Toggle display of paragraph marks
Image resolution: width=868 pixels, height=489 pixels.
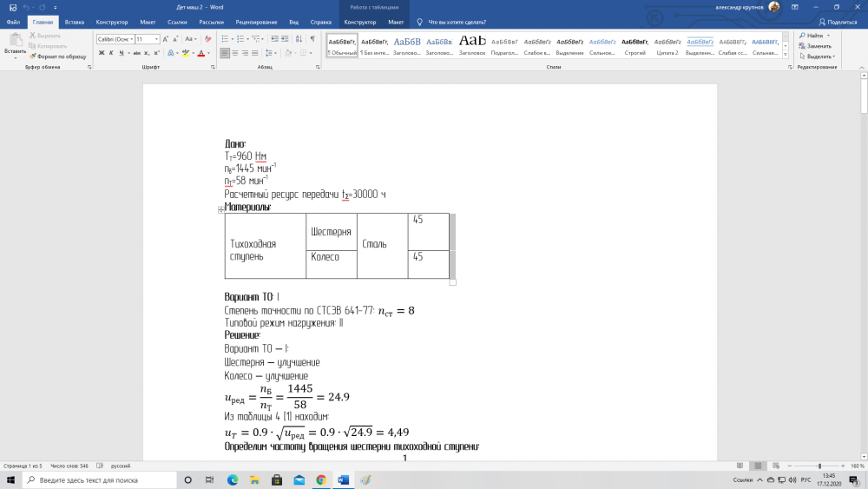click(312, 39)
